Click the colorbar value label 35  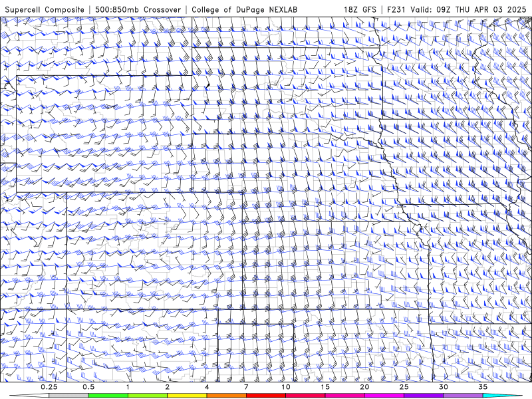coord(483,387)
